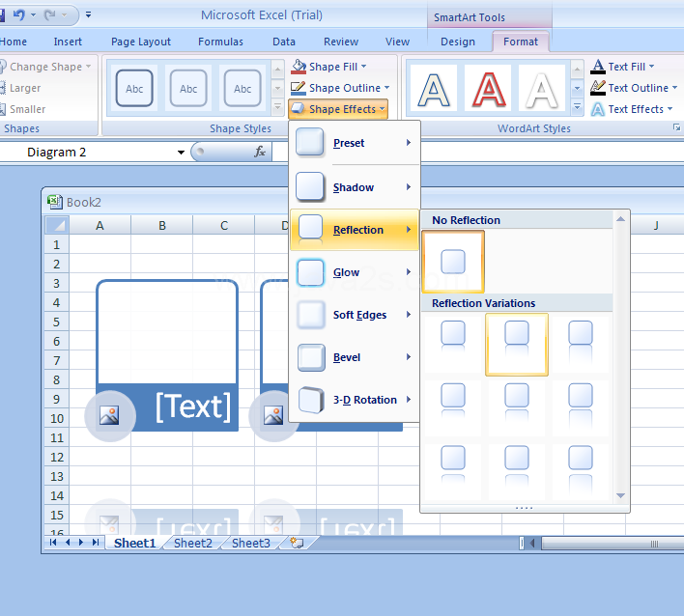Select row 12 header
The image size is (684, 616).
tap(57, 457)
